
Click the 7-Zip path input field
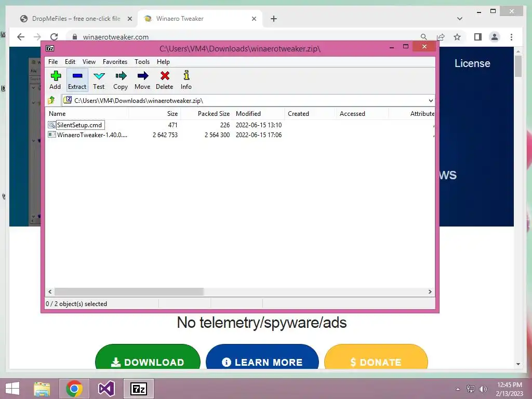coord(244,100)
